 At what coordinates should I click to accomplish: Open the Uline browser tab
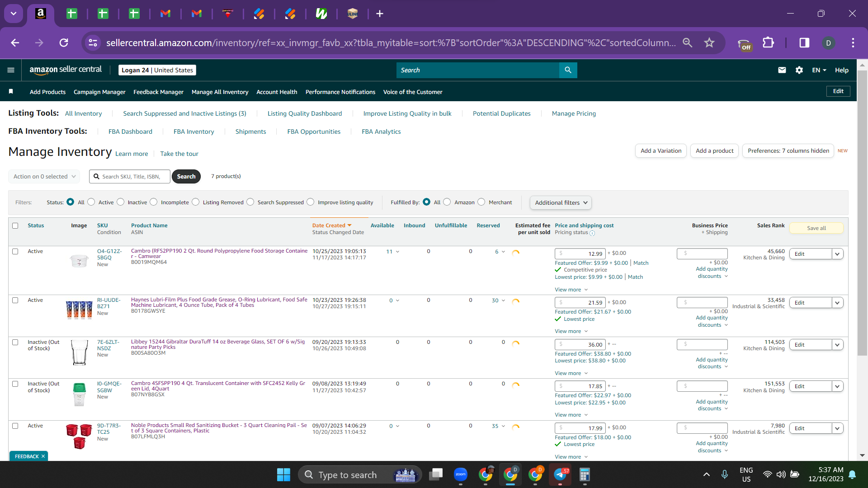click(x=353, y=14)
